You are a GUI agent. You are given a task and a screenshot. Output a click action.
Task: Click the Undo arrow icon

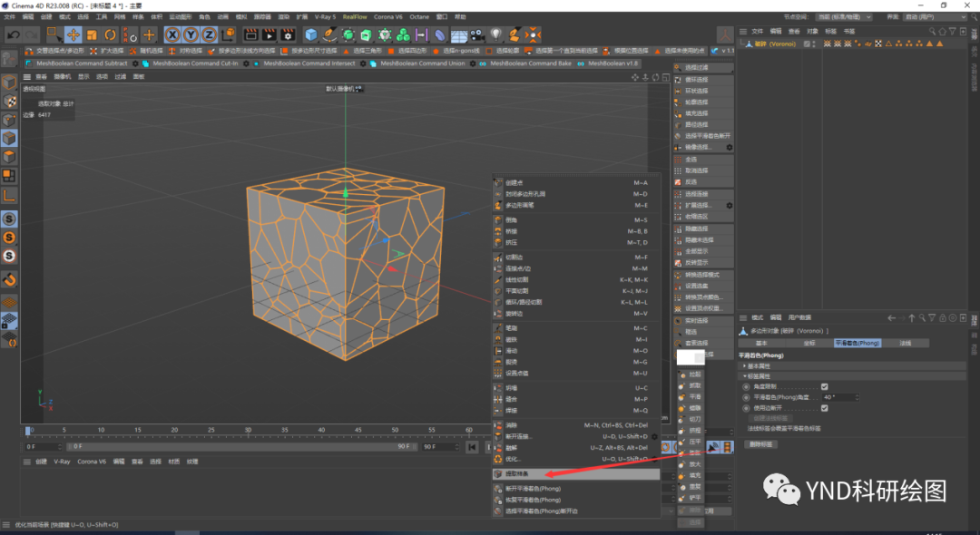[x=13, y=35]
